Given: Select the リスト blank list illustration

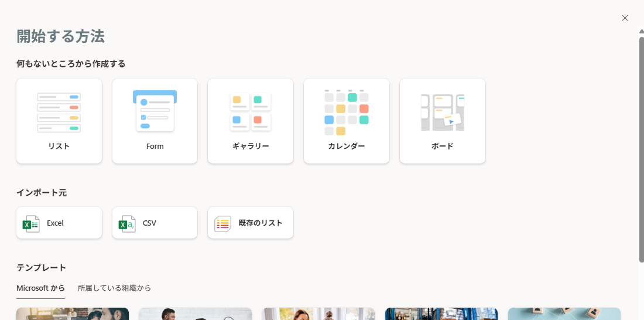Looking at the screenshot, I should [x=59, y=113].
